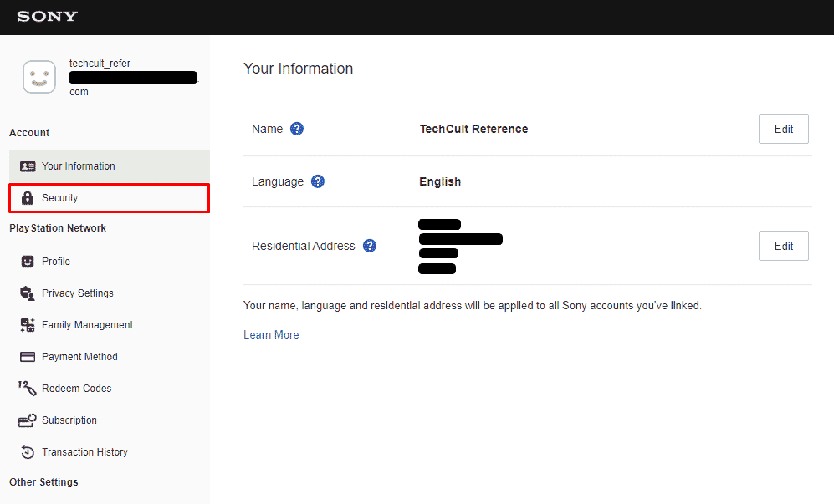Open the Security settings page
This screenshot has width=834, height=504.
coord(110,198)
